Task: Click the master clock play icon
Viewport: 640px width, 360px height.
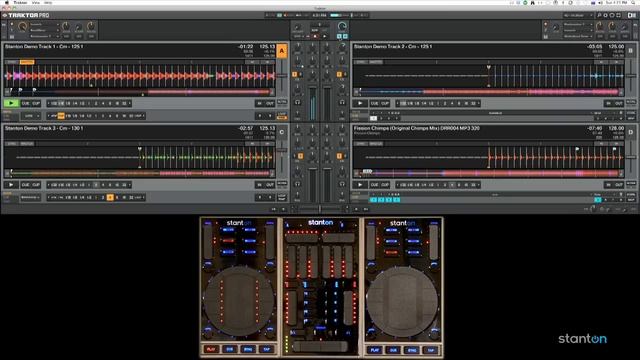Action: pos(324,36)
